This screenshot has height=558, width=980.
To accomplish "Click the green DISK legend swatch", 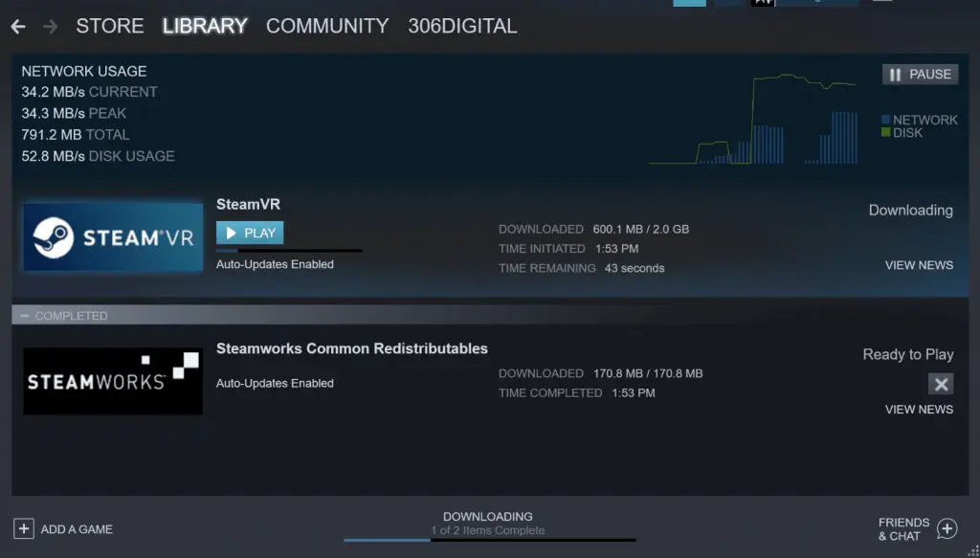I will (x=885, y=132).
